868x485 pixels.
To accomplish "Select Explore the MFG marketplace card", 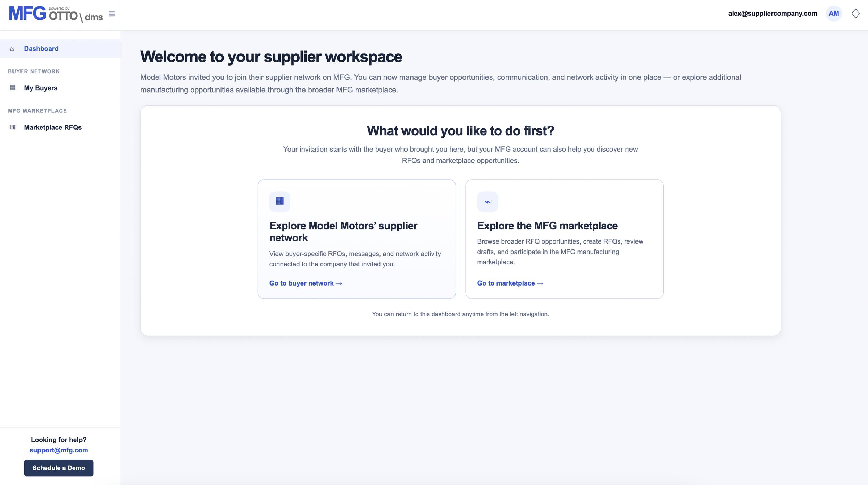I will 564,239.
